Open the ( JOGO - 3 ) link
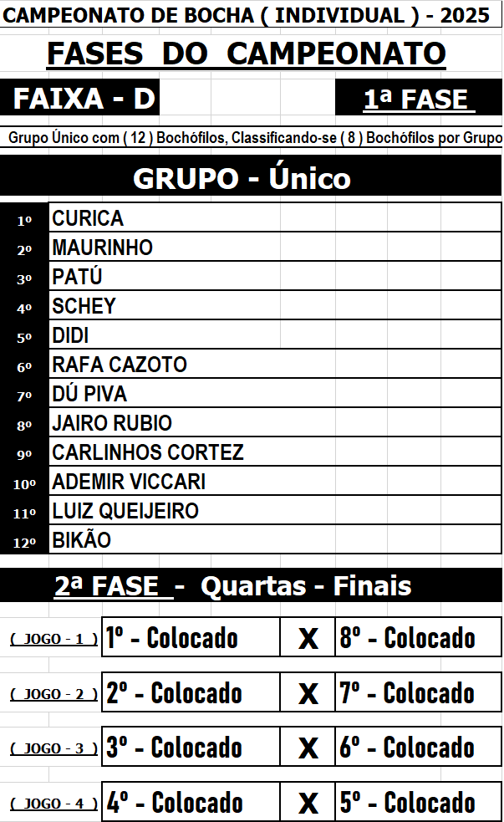 click(x=54, y=748)
